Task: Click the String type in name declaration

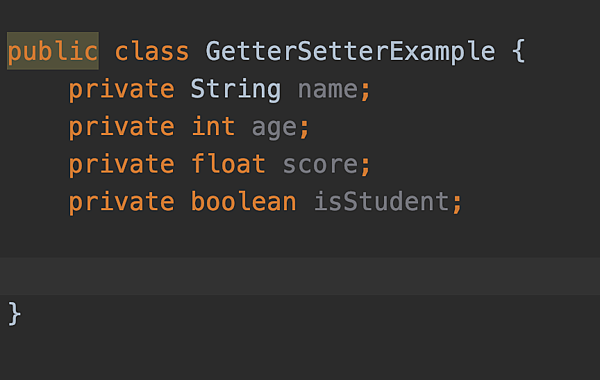Action: point(236,90)
